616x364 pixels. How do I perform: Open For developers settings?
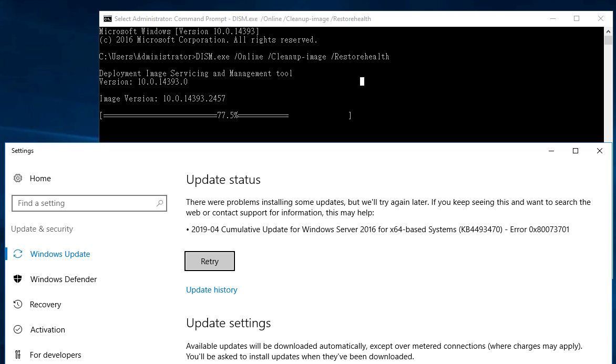(55, 355)
